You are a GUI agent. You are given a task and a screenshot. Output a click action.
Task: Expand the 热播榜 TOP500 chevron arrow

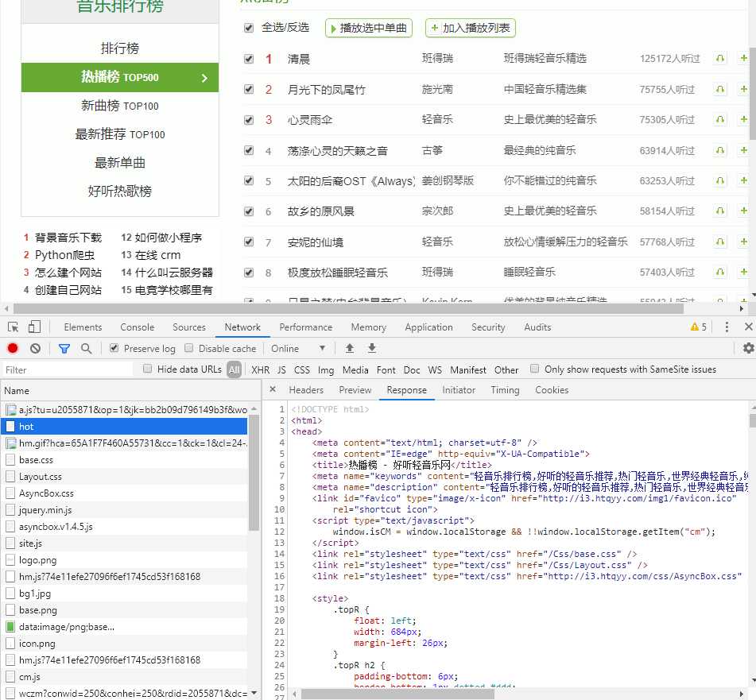[x=204, y=78]
